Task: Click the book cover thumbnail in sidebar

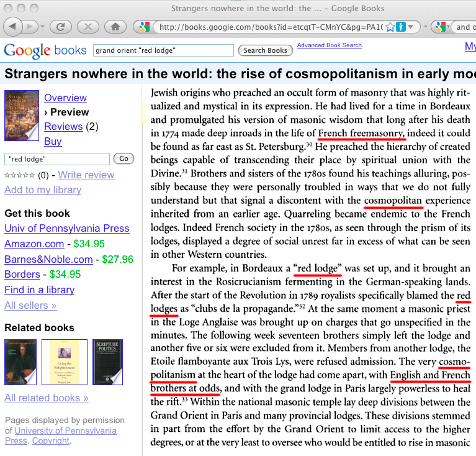Action: (x=21, y=115)
